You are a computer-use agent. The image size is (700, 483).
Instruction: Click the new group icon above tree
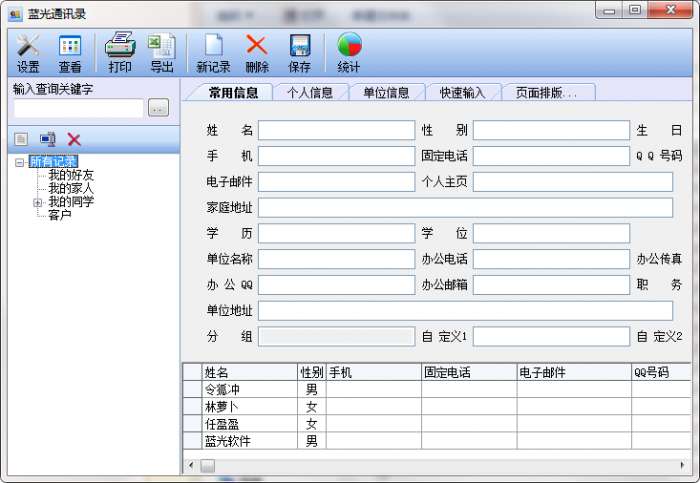coord(21,139)
